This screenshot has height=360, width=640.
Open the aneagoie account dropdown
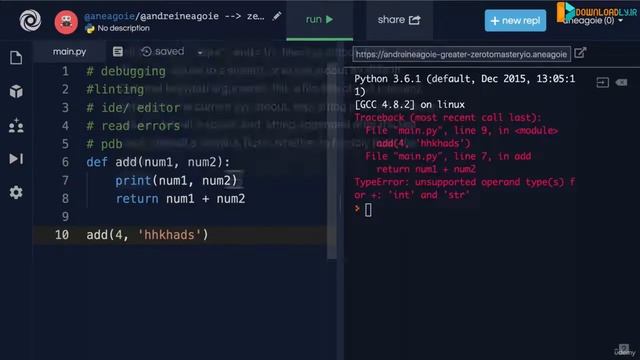pos(593,21)
